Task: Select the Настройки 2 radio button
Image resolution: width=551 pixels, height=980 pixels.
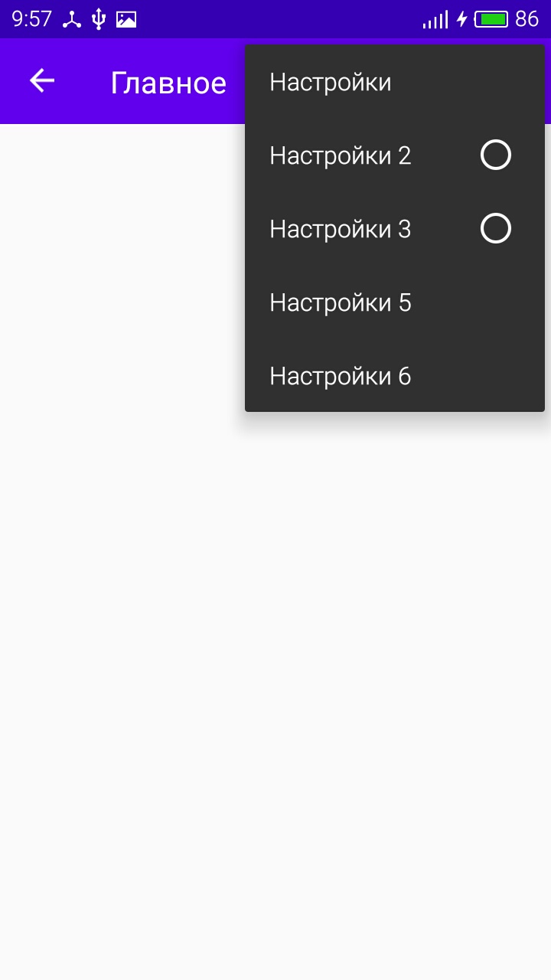Action: click(496, 155)
